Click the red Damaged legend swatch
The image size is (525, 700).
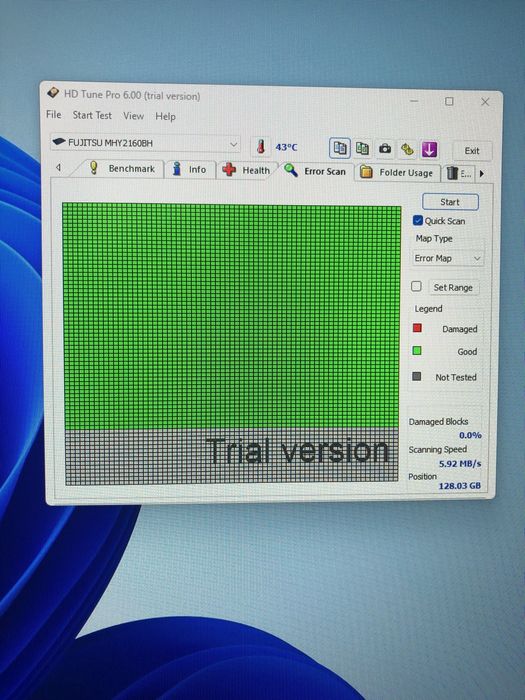pyautogui.click(x=417, y=328)
